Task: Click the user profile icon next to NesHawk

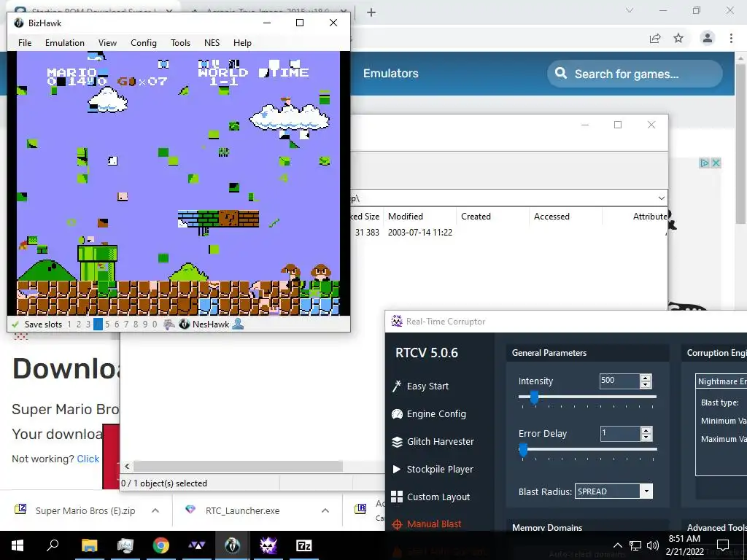Action: [239, 324]
